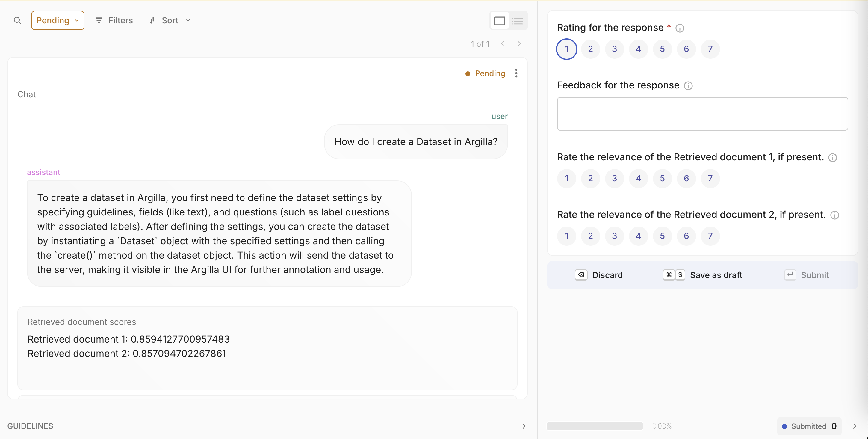The image size is (868, 439).
Task: Click the Pending status label on record
Action: click(485, 73)
